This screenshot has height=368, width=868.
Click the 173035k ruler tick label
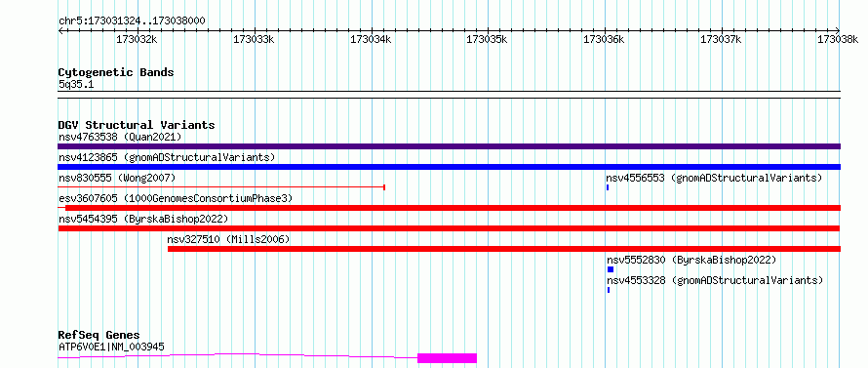pos(488,40)
